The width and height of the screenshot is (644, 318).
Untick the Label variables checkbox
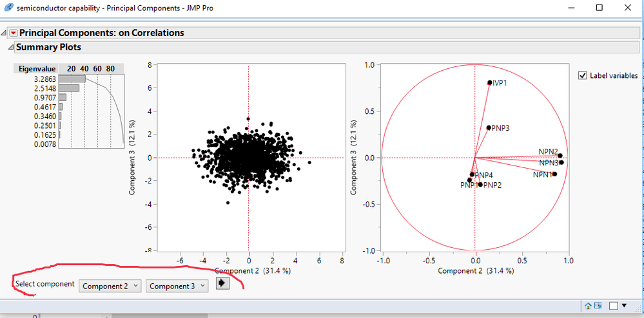(582, 75)
